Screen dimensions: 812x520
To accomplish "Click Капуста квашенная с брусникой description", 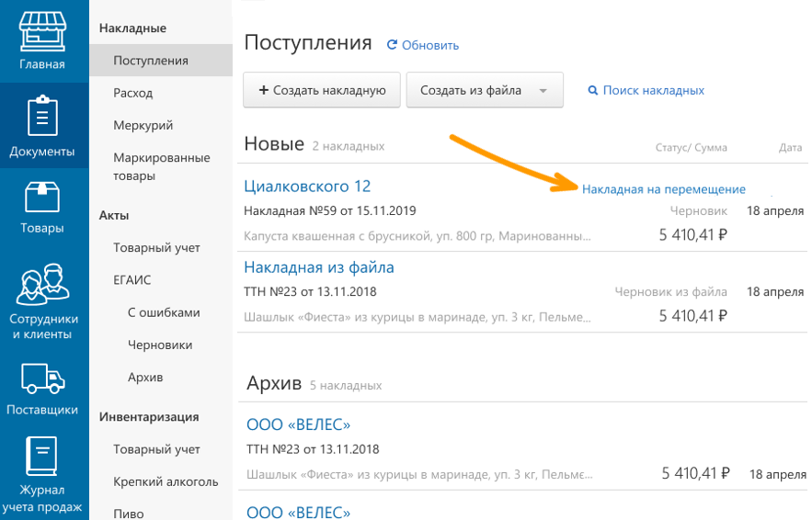I will [x=417, y=236].
